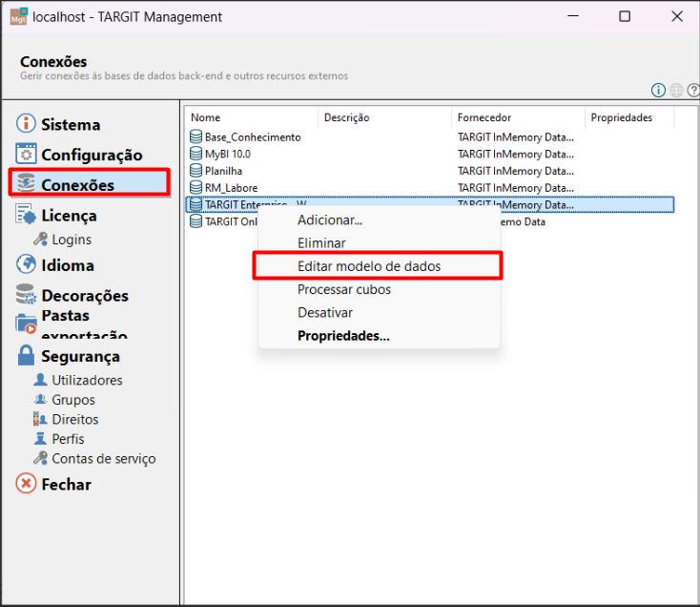Select the MyBI 10.0 connection name

coord(228,154)
